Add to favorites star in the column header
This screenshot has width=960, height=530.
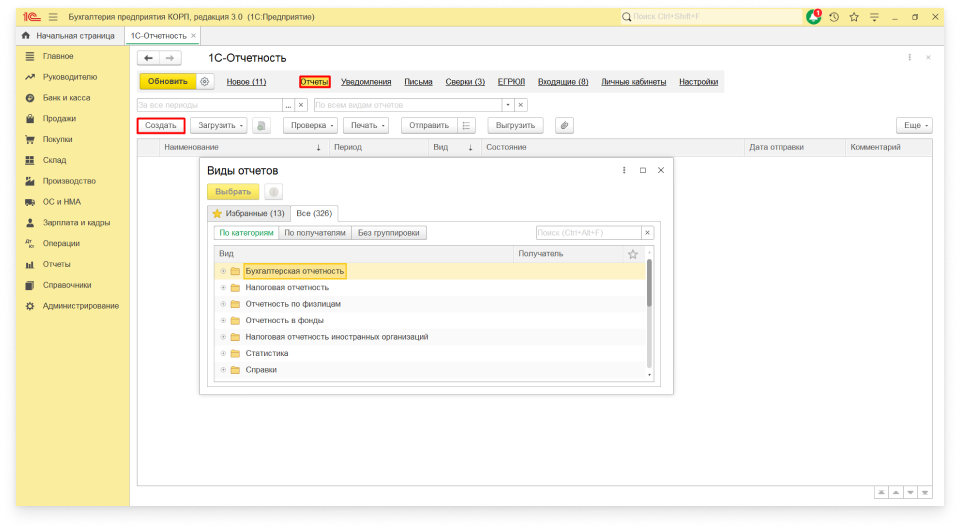633,254
